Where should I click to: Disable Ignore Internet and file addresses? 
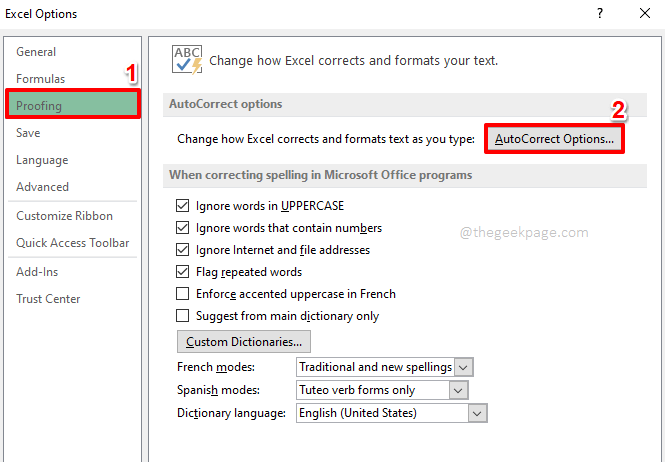point(183,250)
